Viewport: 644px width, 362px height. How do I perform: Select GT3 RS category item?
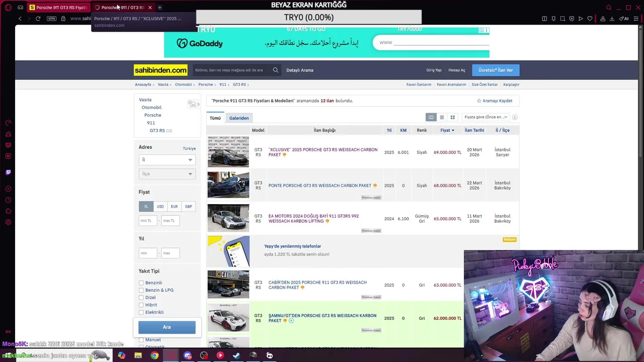157,131
